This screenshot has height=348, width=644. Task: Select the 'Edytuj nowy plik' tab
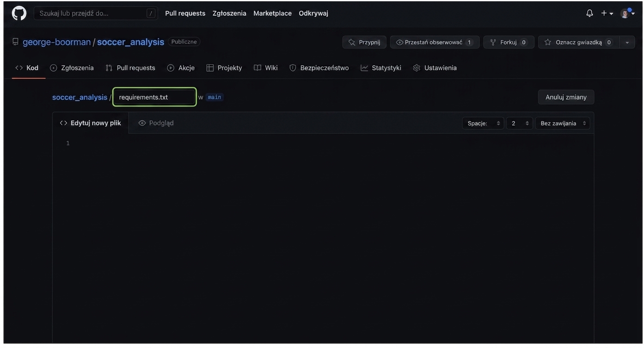click(91, 123)
